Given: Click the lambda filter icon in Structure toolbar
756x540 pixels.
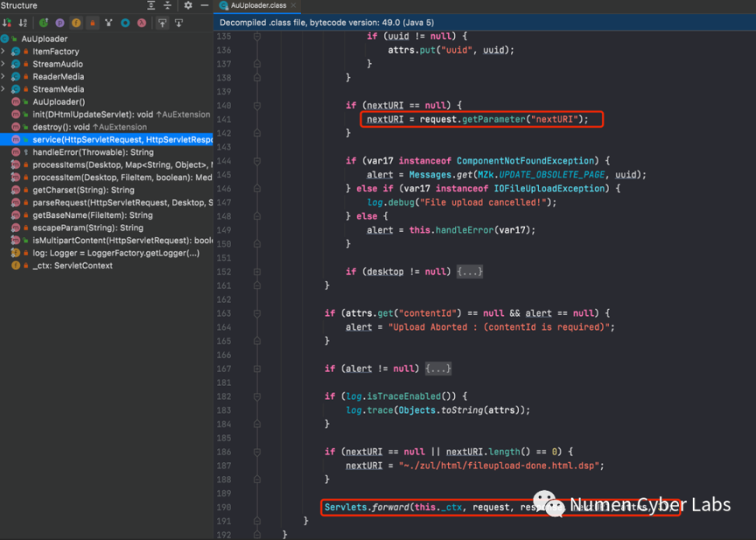Looking at the screenshot, I should point(140,23).
